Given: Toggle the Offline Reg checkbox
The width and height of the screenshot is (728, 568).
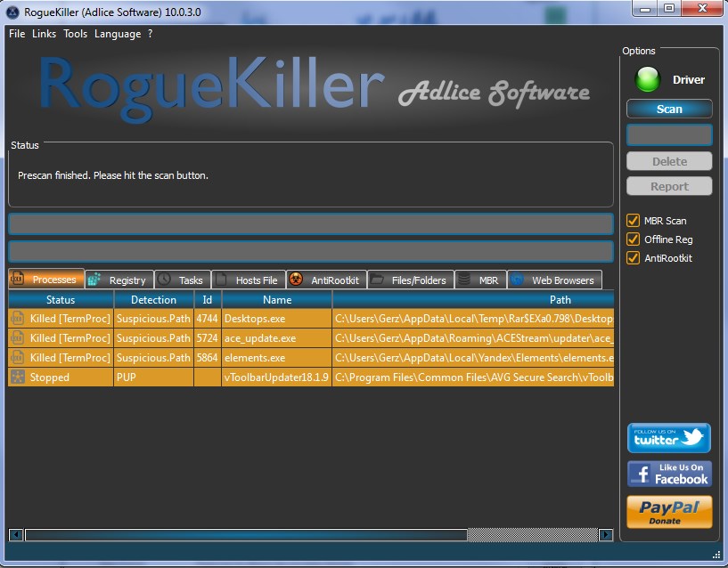Looking at the screenshot, I should (633, 239).
